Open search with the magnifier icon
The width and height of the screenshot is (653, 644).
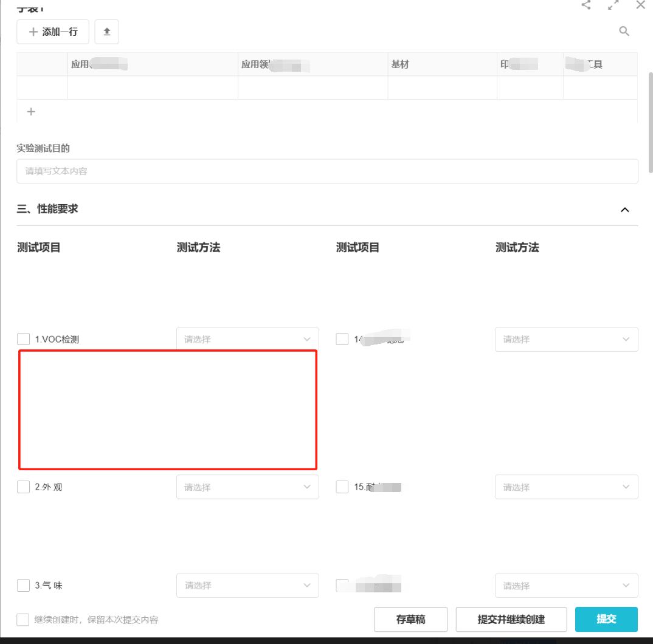click(624, 31)
